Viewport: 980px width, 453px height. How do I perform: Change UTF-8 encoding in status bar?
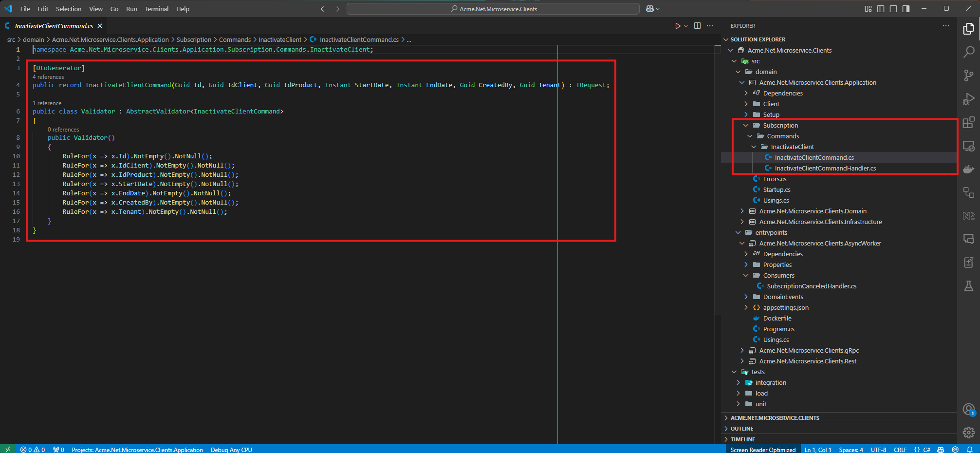[878, 449]
